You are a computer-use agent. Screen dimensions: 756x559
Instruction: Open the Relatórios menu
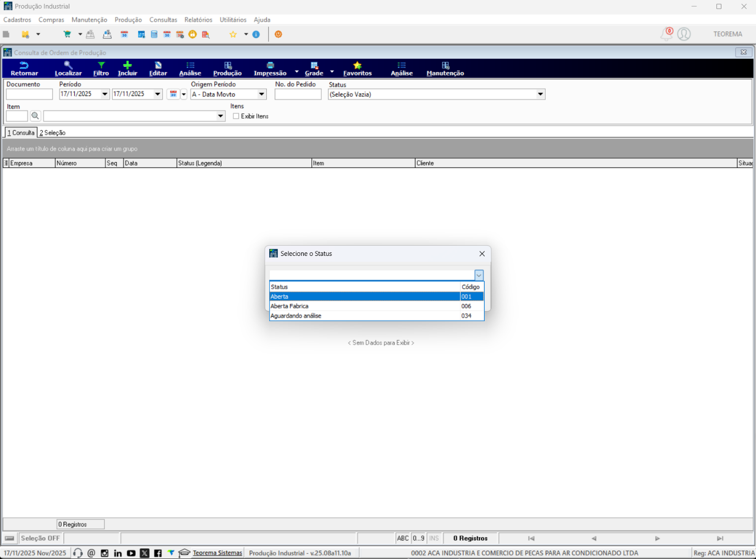pos(198,20)
